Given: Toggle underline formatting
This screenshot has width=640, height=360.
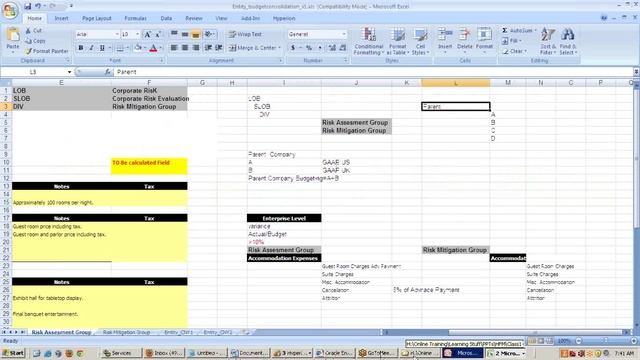Looking at the screenshot, I should coord(102,48).
